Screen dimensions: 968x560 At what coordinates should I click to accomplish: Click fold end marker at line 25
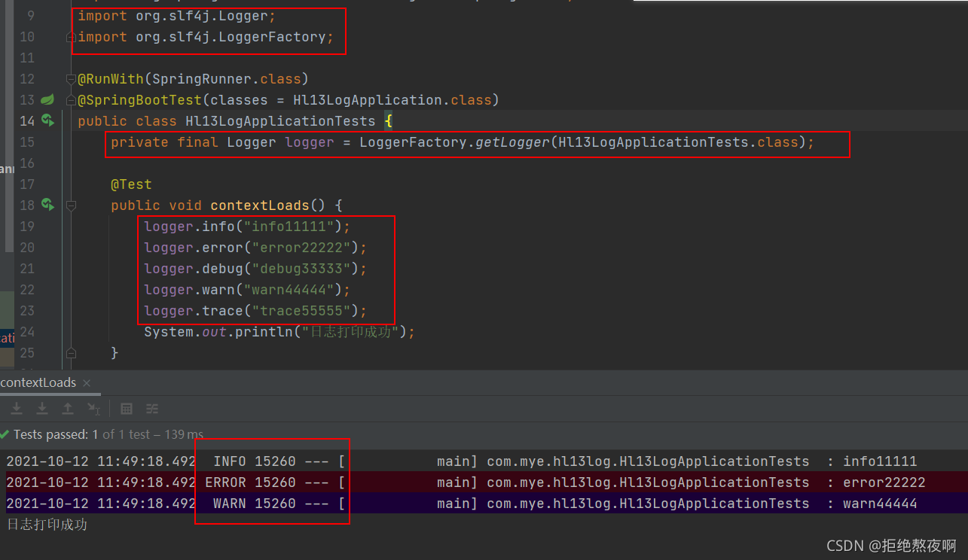pyautogui.click(x=70, y=352)
